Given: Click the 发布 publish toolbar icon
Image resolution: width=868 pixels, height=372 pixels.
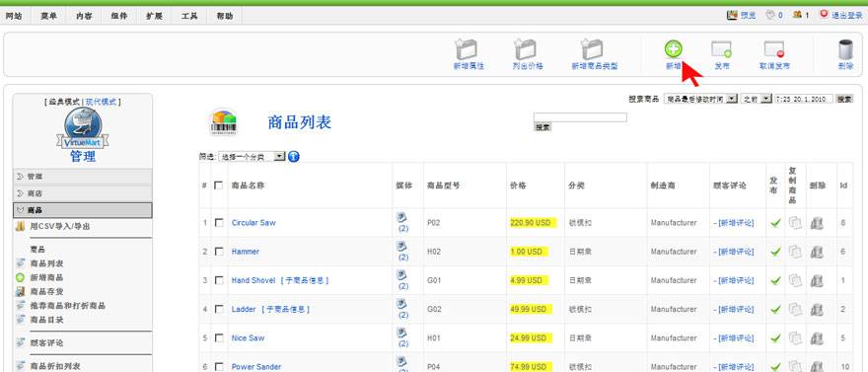Looking at the screenshot, I should pos(721,49).
